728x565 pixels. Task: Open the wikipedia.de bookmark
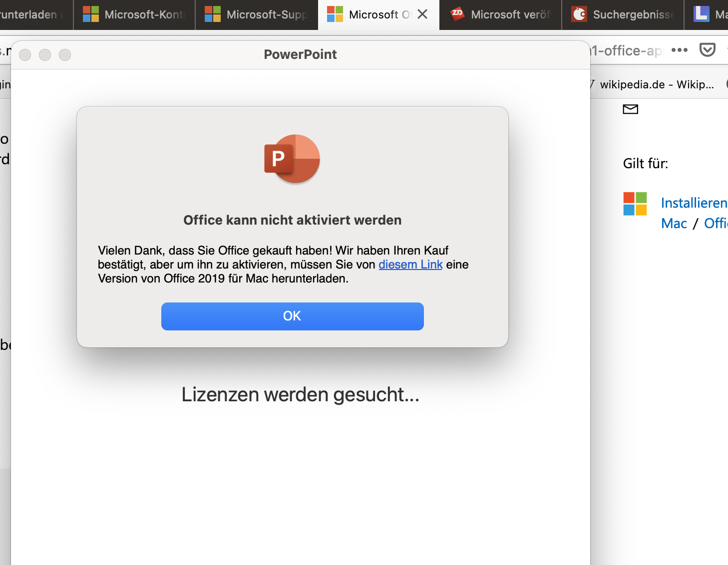651,84
